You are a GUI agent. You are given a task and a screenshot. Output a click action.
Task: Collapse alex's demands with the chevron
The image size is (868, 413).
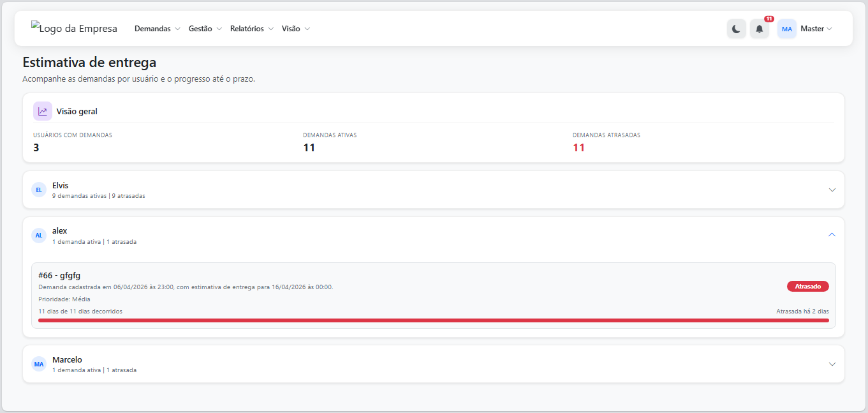[832, 235]
